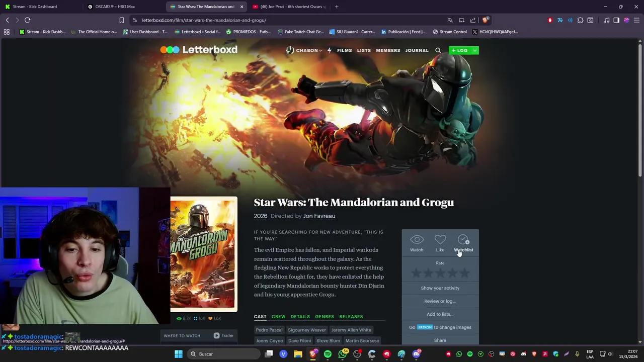Expand the green LOG dropdown arrow
This screenshot has width=644, height=362.
[474, 50]
